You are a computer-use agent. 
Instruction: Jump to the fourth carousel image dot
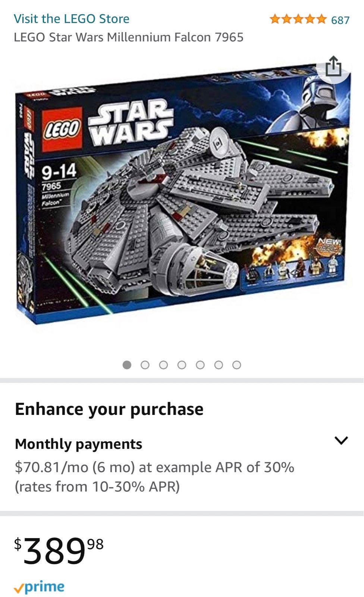click(182, 365)
